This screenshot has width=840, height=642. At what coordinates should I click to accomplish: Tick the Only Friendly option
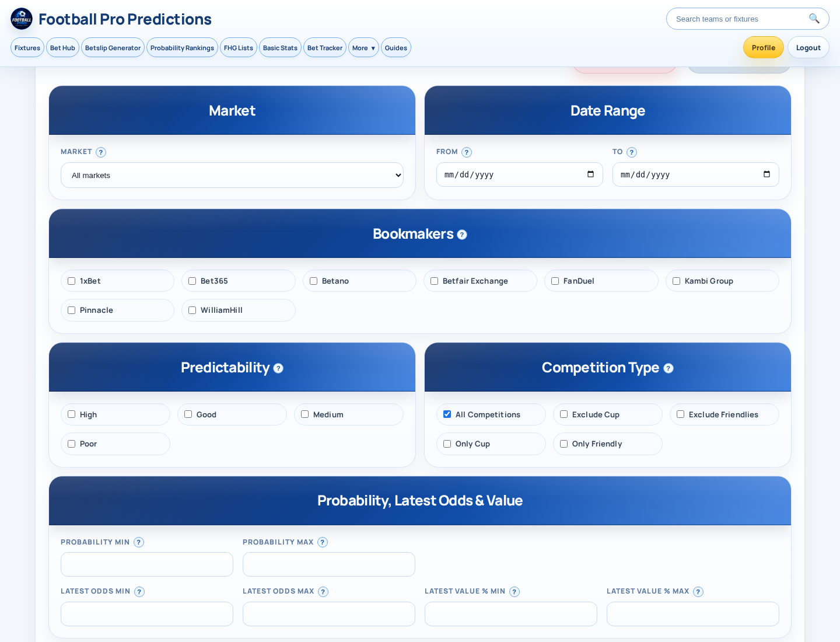pos(564,444)
